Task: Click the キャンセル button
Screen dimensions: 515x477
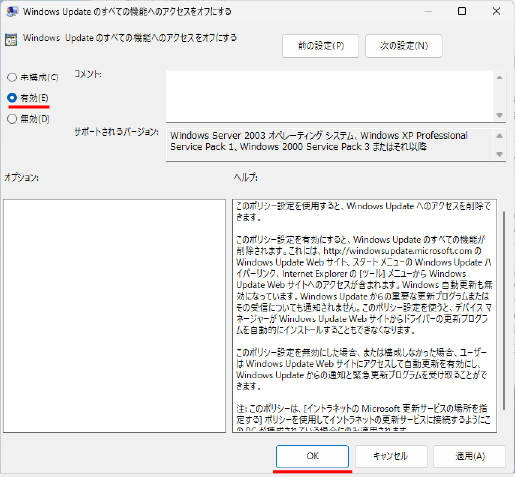Action: click(391, 456)
